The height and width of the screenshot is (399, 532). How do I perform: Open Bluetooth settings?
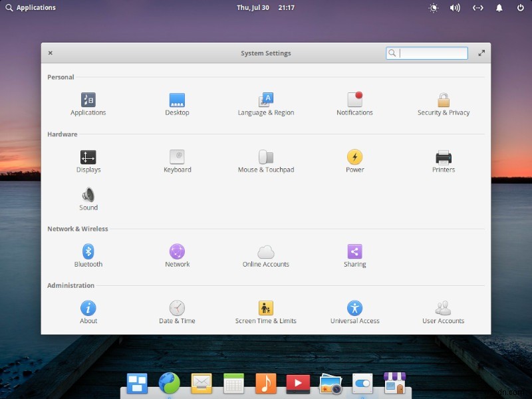[x=88, y=252]
